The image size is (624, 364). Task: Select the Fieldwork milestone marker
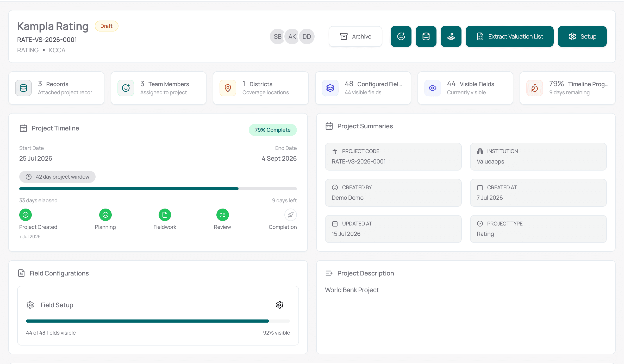165,215
